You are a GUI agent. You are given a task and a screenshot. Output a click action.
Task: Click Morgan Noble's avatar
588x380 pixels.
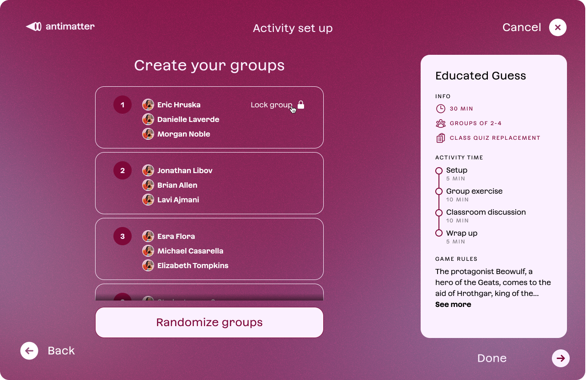pyautogui.click(x=148, y=134)
